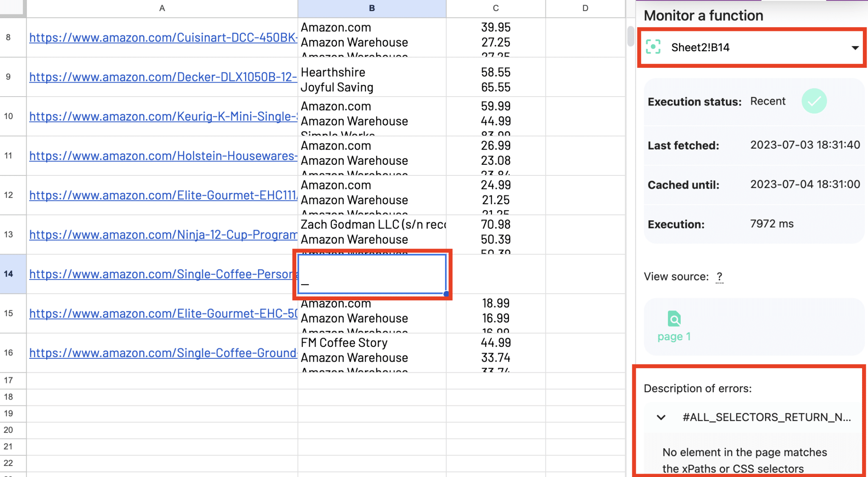Viewport: 868px width, 477px height.
Task: Open the Keurig-K-Mini-Single Amazon link
Action: (163, 116)
